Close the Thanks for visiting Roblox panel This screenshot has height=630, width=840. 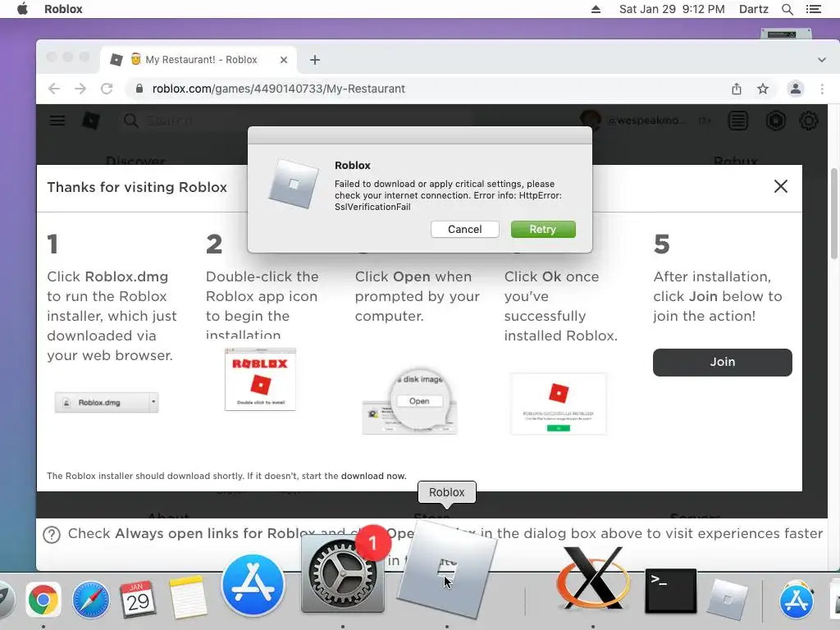[781, 186]
